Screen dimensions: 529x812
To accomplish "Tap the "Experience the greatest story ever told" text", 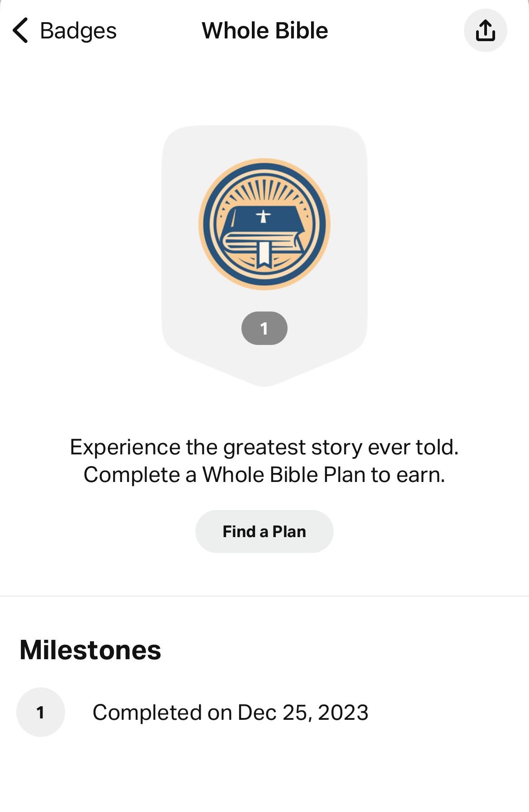I will (264, 447).
